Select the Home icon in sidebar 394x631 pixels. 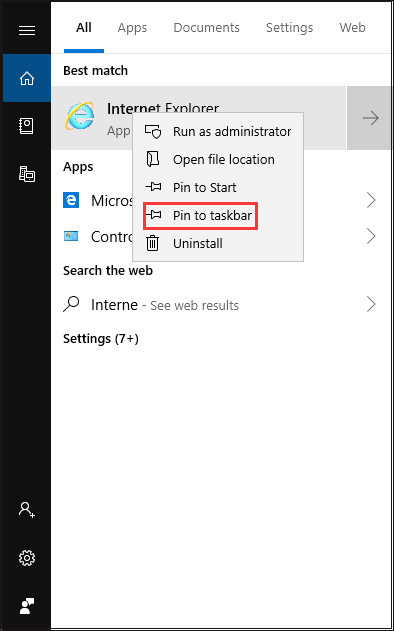click(27, 78)
